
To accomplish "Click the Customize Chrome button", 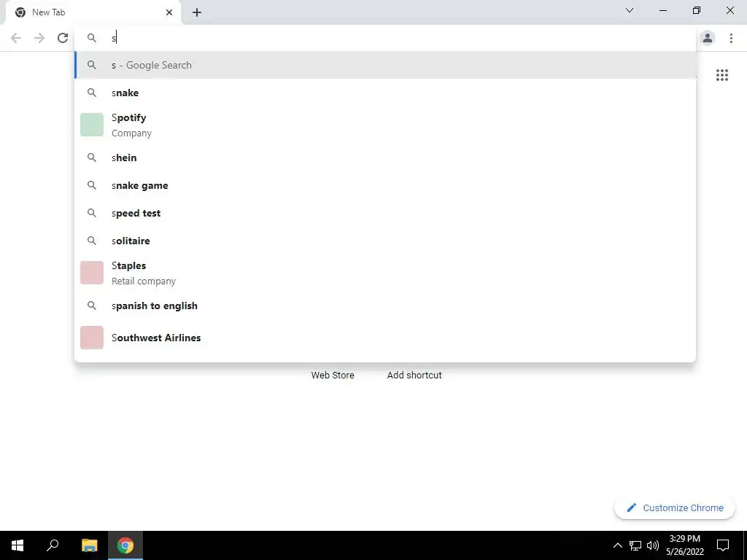I will tap(675, 508).
